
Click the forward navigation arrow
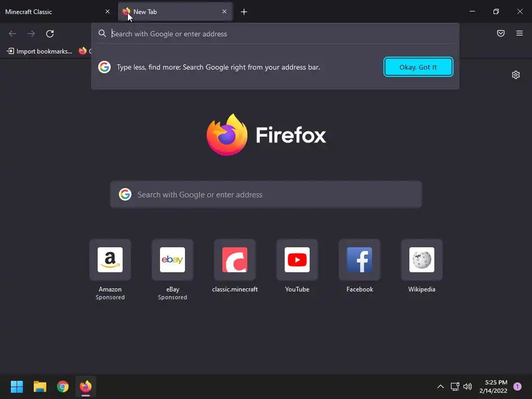point(31,34)
